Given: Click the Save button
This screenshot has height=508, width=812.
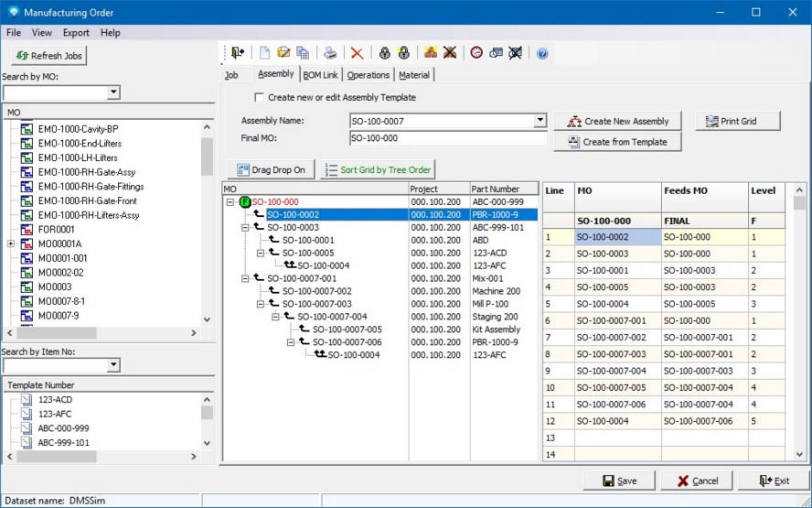Looking at the screenshot, I should click(619, 481).
